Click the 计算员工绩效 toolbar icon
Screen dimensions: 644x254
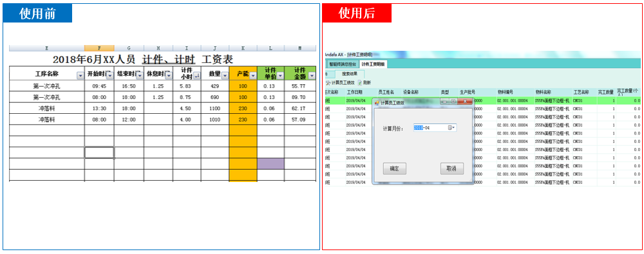328,83
